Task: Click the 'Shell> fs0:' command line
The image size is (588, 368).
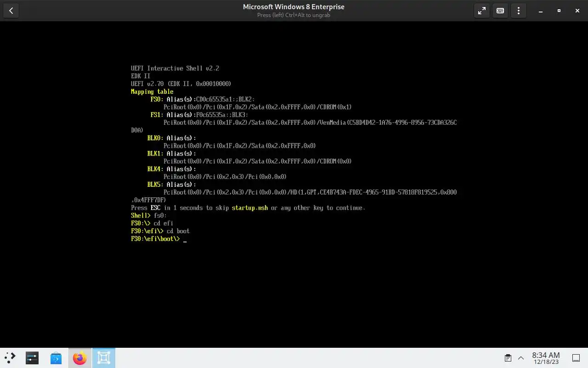Action: pos(149,216)
